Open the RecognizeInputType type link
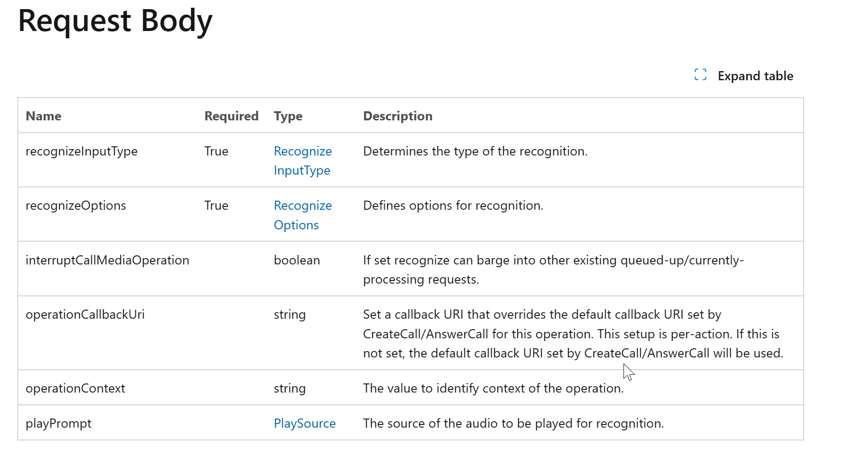This screenshot has width=868, height=476. tap(303, 160)
